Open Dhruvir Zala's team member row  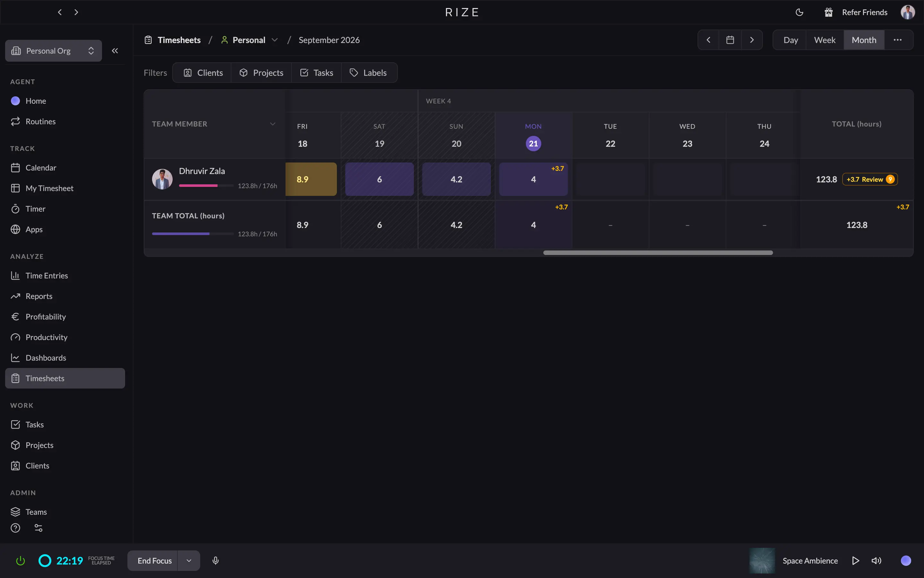pos(215,179)
